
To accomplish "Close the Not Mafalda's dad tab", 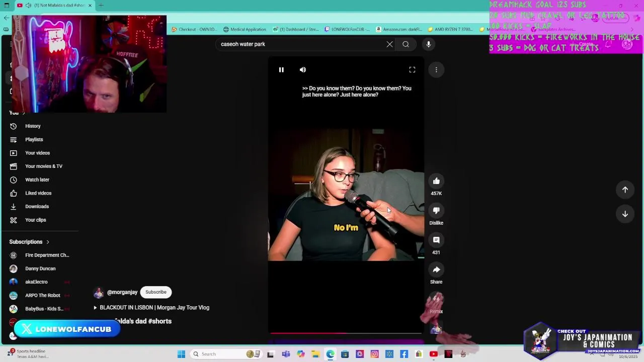I will point(90,6).
